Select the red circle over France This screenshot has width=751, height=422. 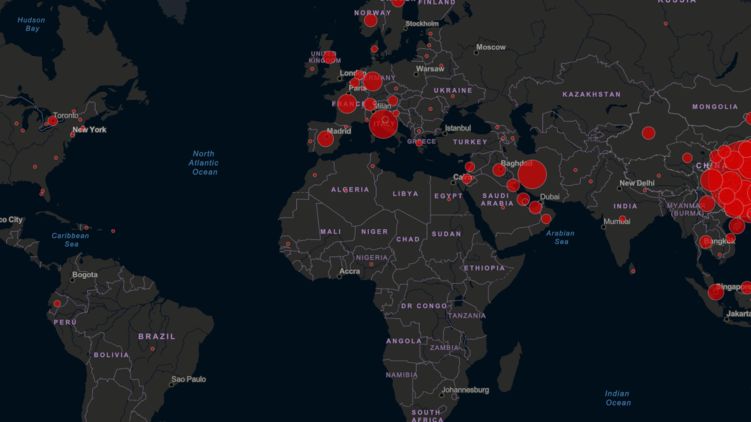[347, 103]
